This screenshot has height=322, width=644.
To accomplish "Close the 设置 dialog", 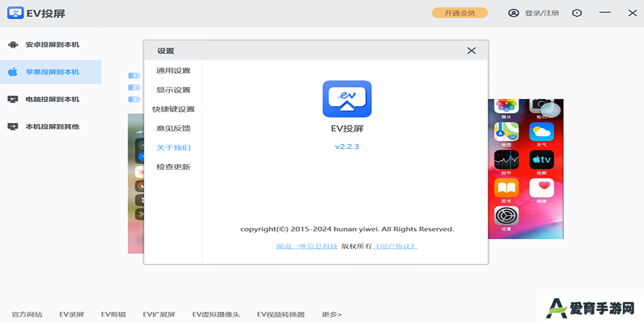I will (x=471, y=50).
